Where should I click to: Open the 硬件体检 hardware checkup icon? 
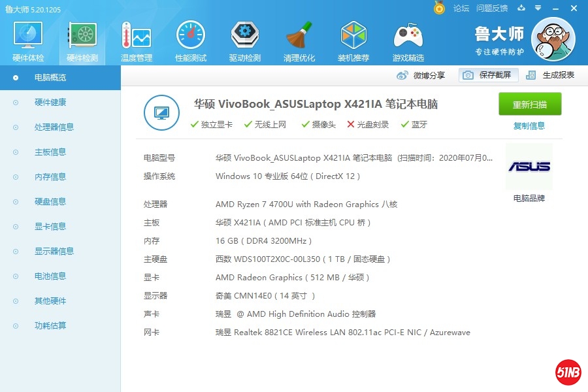[x=28, y=35]
